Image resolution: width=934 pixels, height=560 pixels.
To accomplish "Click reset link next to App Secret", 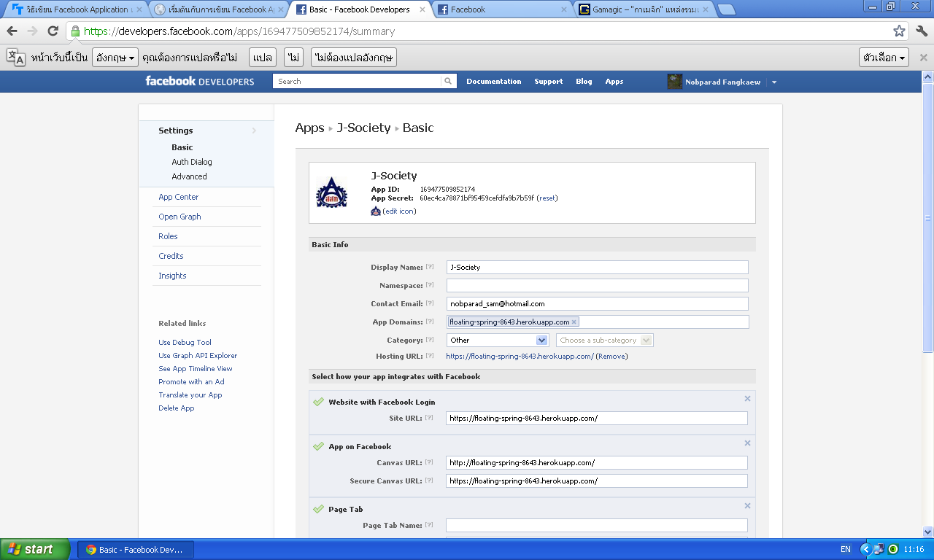I will (547, 198).
